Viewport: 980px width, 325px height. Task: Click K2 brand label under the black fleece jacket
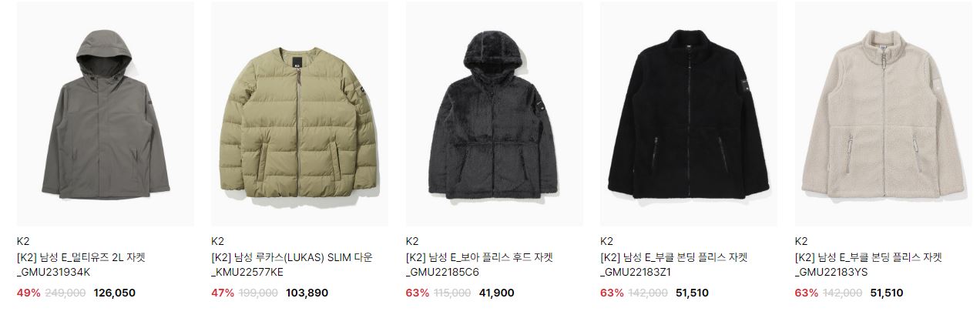(x=606, y=241)
